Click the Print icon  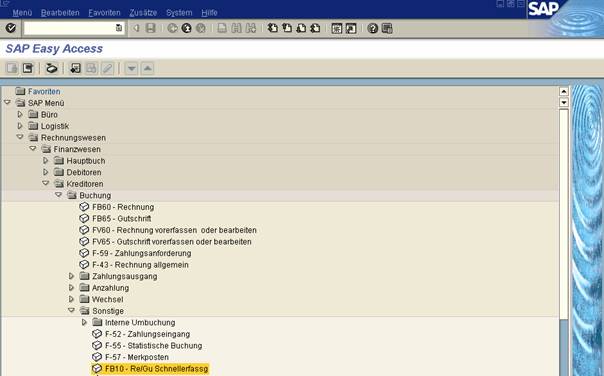click(222, 28)
